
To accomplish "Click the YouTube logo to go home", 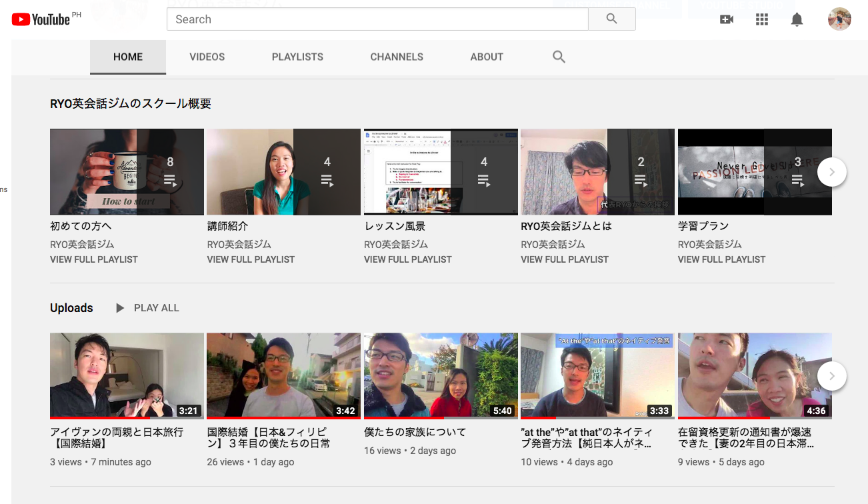I will pyautogui.click(x=41, y=19).
